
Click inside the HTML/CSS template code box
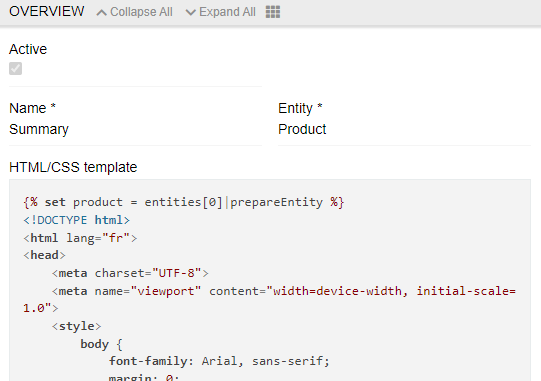pos(270,280)
